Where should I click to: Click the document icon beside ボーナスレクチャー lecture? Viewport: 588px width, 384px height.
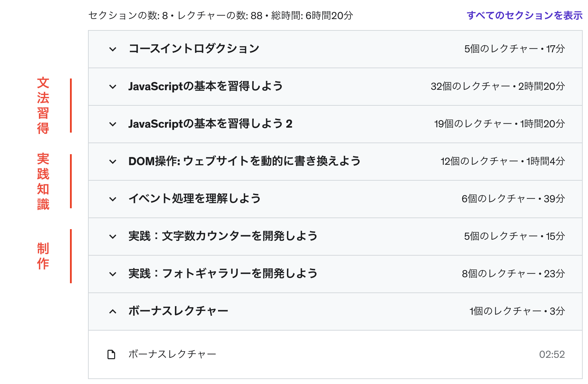tap(111, 354)
